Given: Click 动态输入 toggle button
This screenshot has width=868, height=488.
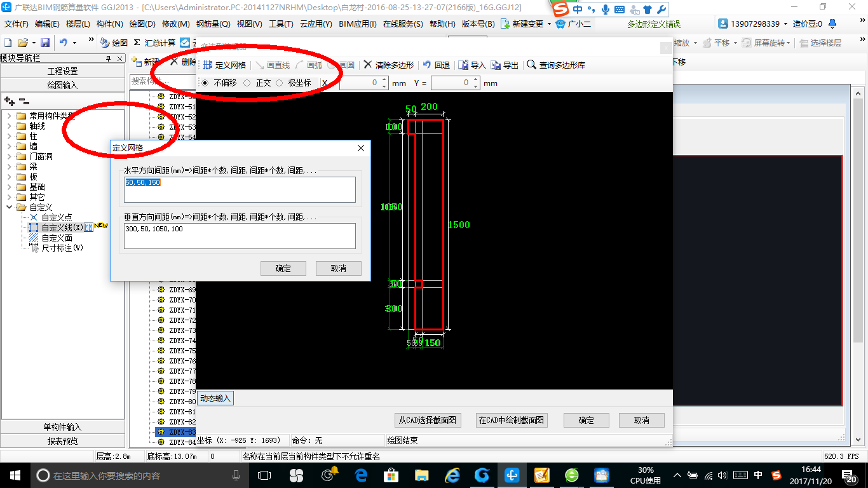Looking at the screenshot, I should pos(215,398).
